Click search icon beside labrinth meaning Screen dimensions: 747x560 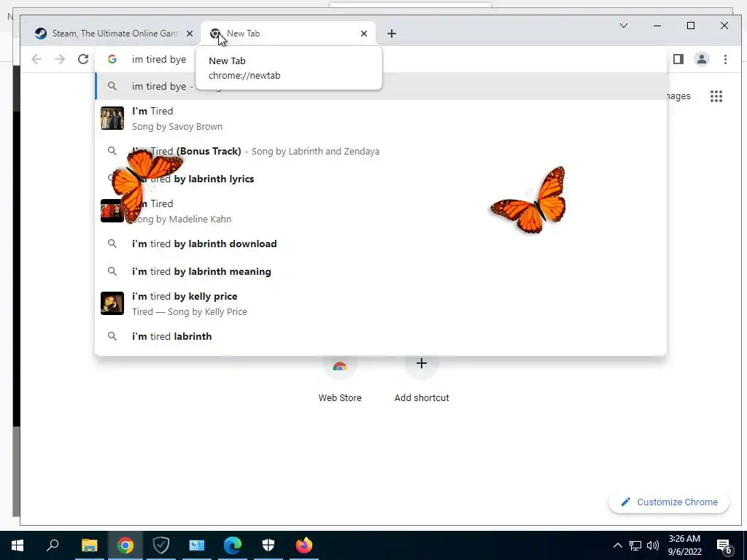tap(112, 271)
